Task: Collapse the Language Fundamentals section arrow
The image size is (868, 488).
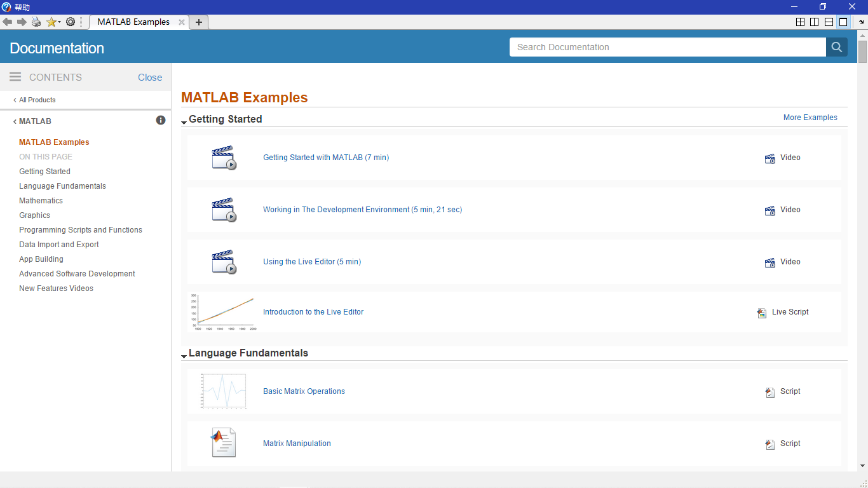Action: click(184, 356)
